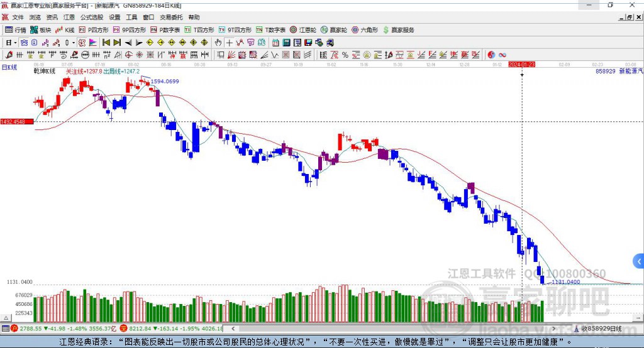Click the hand pan tool icon
This screenshot has width=644, height=348.
click(218, 43)
